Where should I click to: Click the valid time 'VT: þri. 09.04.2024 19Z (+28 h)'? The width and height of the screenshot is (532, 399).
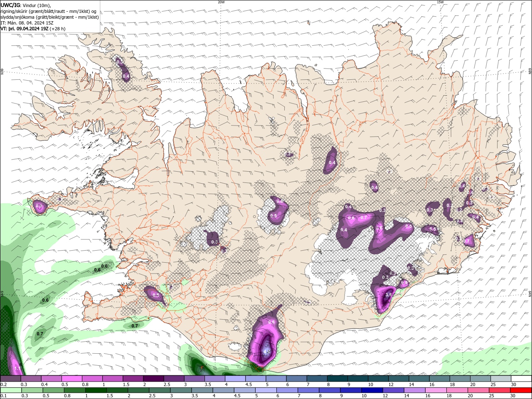tap(33, 29)
